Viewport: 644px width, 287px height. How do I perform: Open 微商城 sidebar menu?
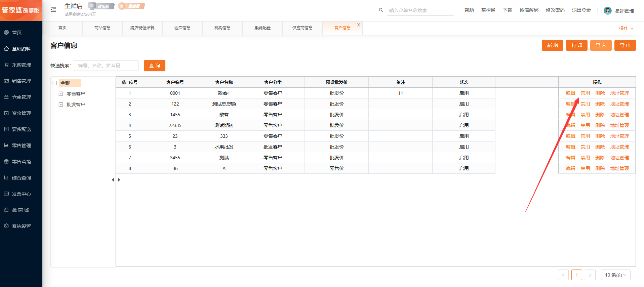tap(21, 210)
